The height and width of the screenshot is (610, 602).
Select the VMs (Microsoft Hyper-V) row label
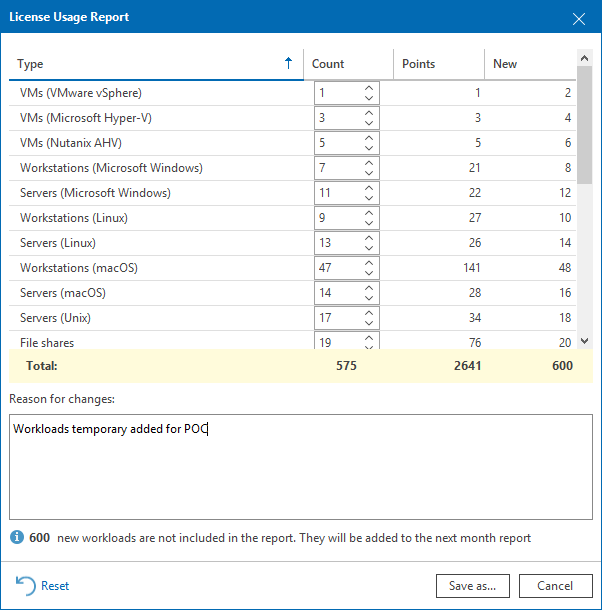click(x=86, y=118)
